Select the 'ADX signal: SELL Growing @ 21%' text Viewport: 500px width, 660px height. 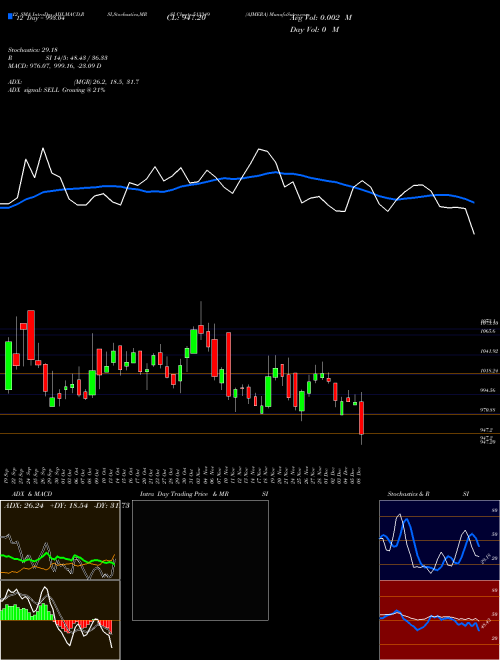pos(56,90)
